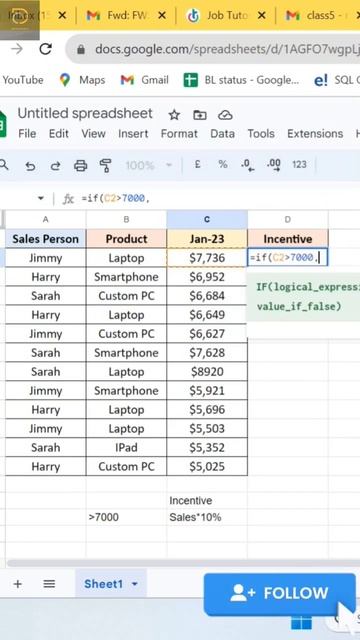Click the cloud save status icon
Viewport: 360px width, 640px height.
click(225, 115)
